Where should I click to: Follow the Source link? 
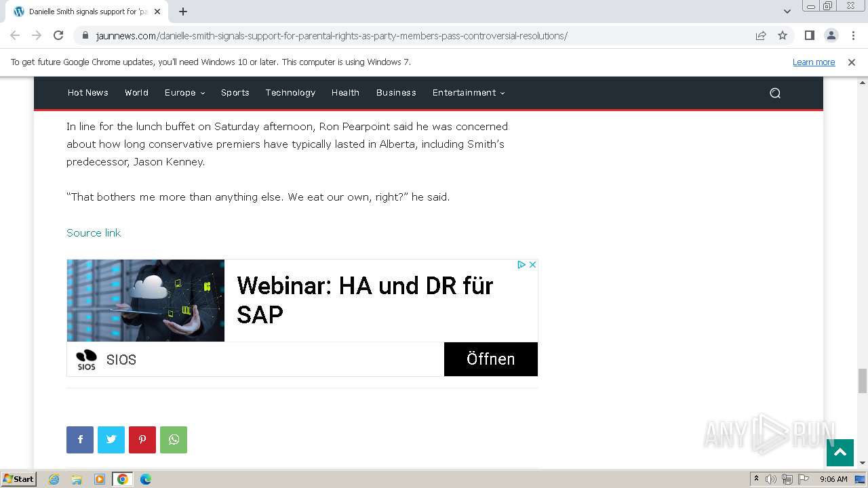[94, 232]
